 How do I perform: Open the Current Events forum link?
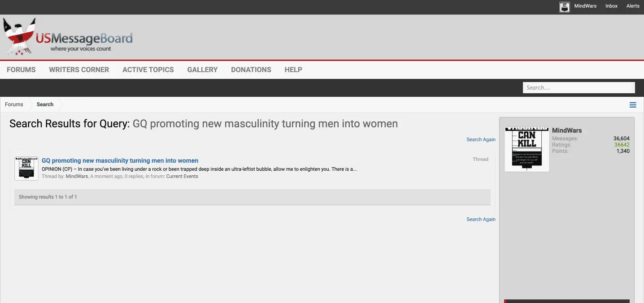(x=182, y=176)
